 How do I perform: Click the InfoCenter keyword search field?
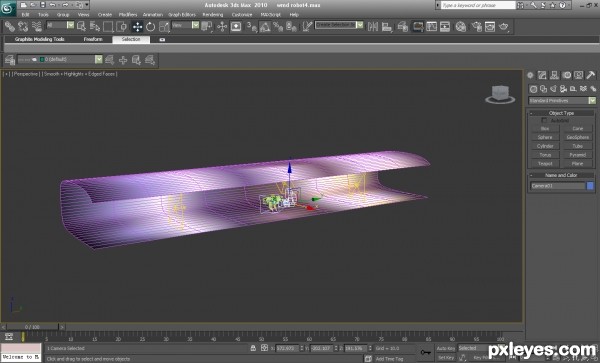point(478,5)
